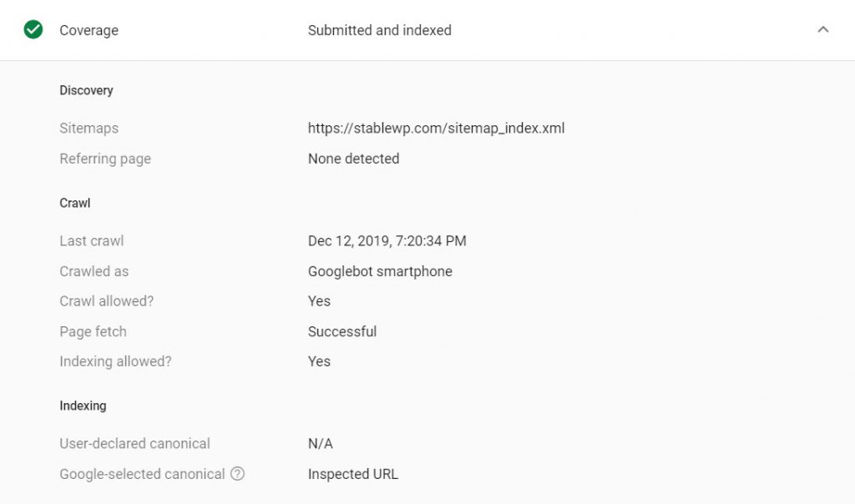Image resolution: width=855 pixels, height=504 pixels.
Task: Click the Indexing allowed? label
Action: (115, 361)
